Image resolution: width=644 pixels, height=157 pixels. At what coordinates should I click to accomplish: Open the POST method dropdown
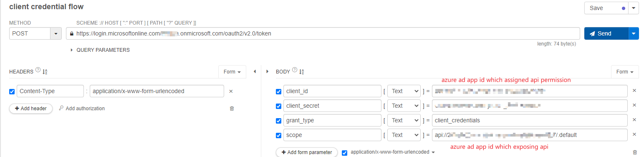point(56,33)
